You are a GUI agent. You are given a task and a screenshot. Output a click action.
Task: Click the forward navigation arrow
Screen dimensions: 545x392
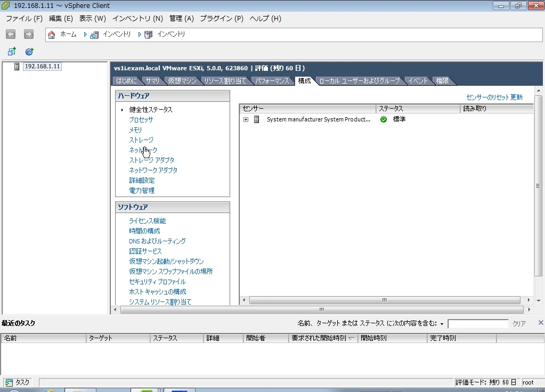28,34
